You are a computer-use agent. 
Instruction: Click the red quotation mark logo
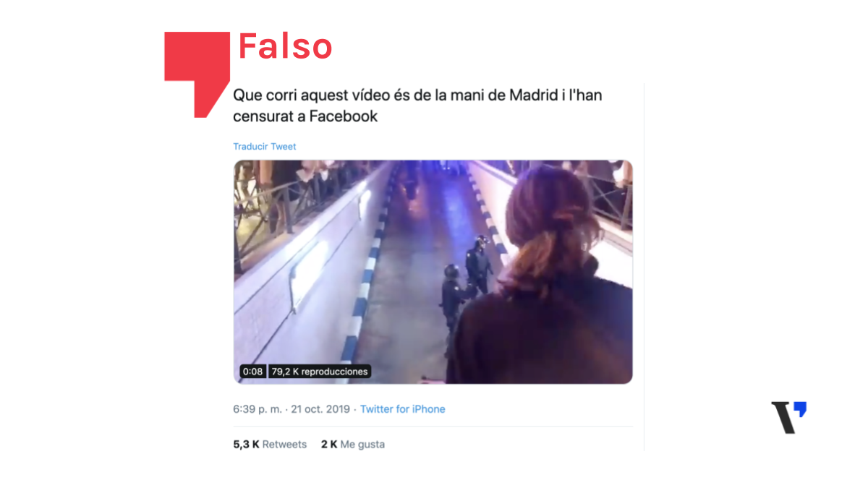pyautogui.click(x=197, y=69)
